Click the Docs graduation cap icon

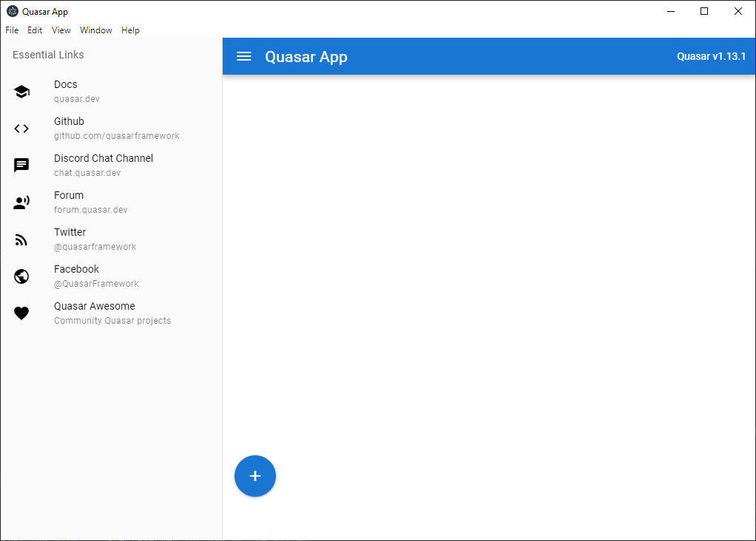point(21,92)
